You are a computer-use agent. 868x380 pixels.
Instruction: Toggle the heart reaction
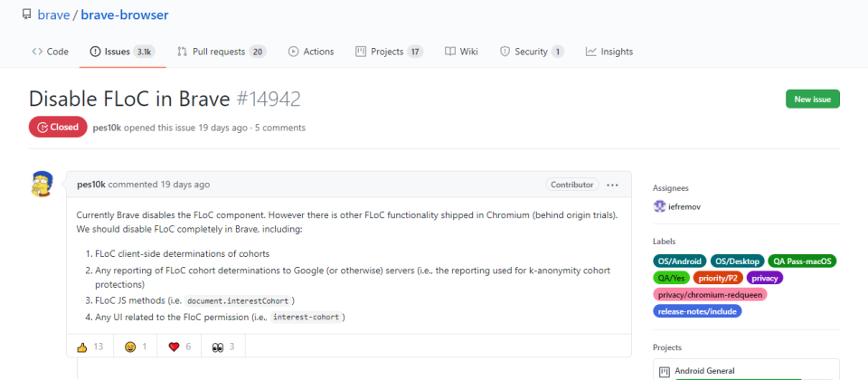[x=179, y=347]
